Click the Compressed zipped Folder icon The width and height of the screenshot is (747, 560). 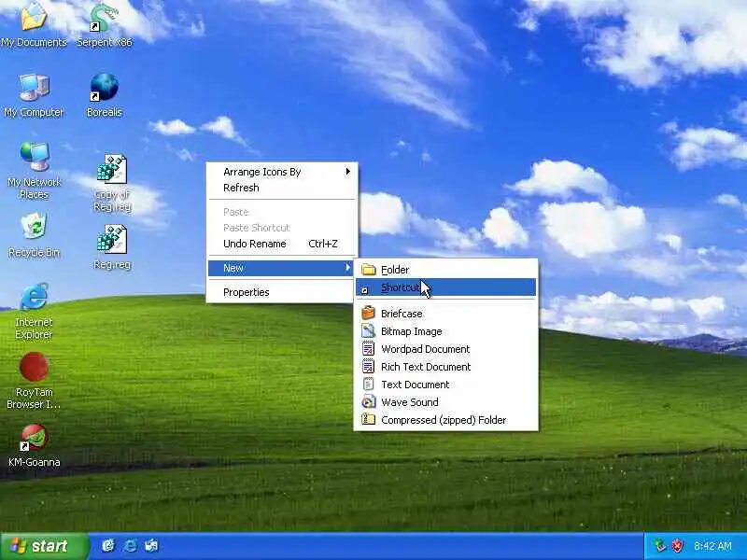point(368,419)
